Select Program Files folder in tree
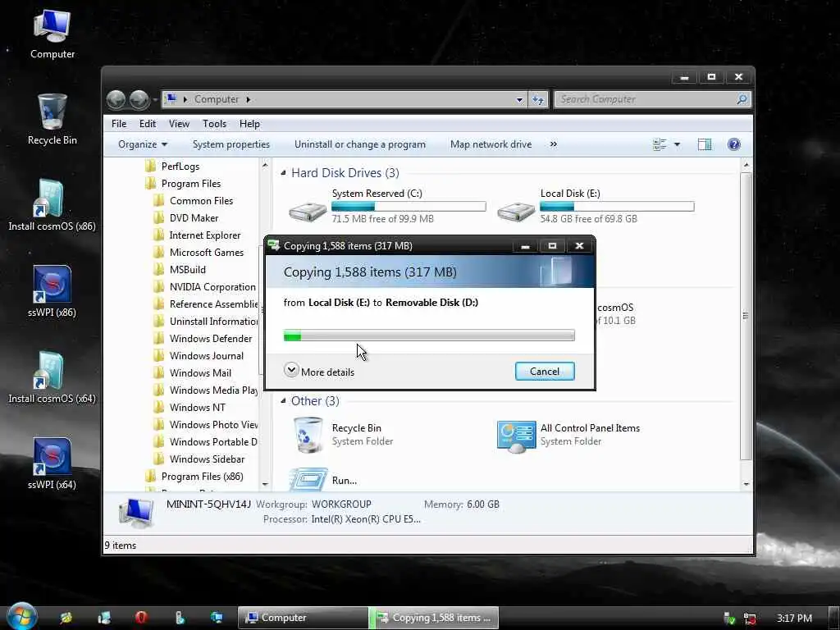The height and width of the screenshot is (630, 840). [190, 183]
